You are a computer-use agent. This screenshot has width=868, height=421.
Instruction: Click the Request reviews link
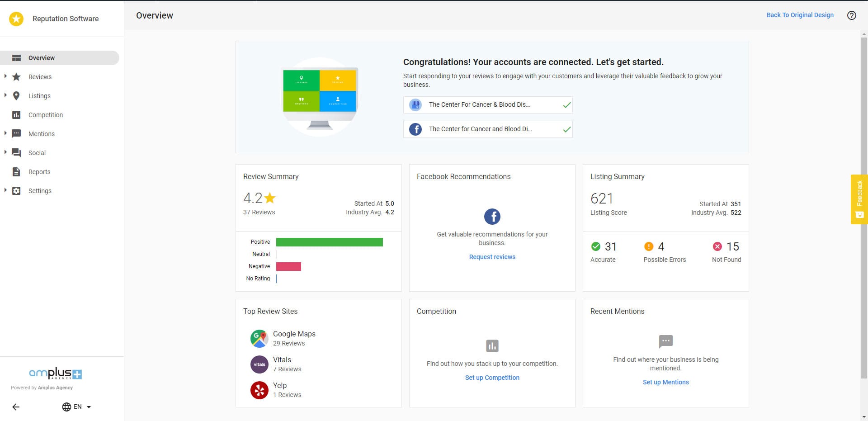coord(492,257)
